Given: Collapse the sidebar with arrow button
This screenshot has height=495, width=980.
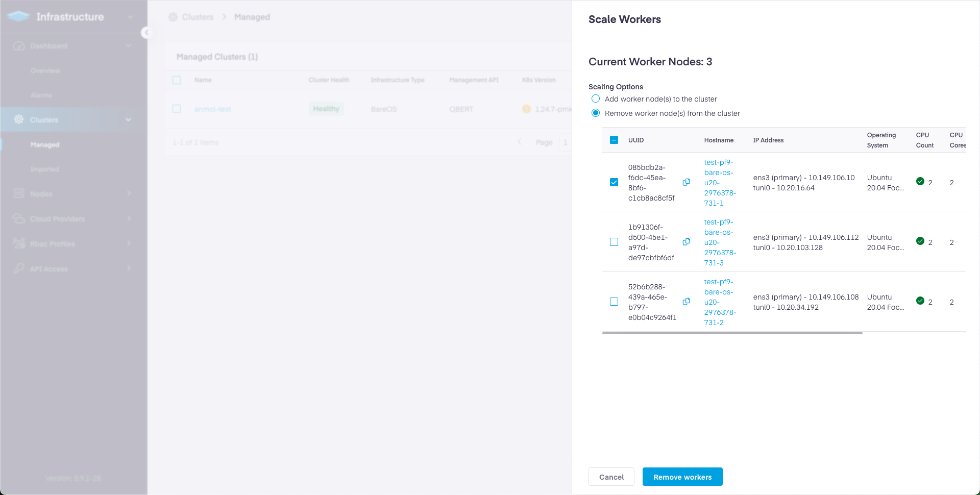Looking at the screenshot, I should pyautogui.click(x=146, y=33).
